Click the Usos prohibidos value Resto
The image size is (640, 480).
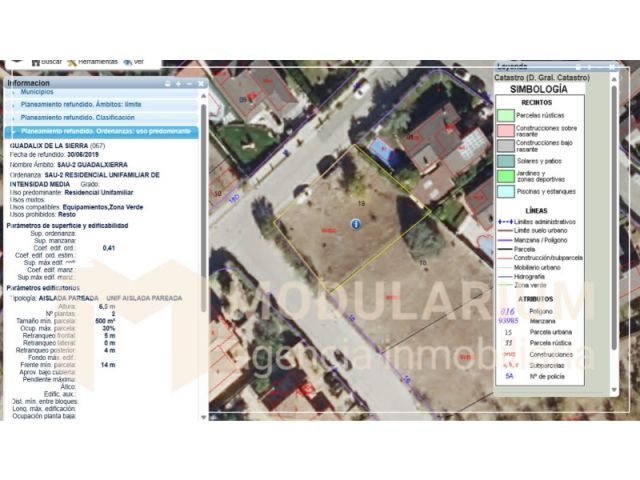(x=67, y=214)
